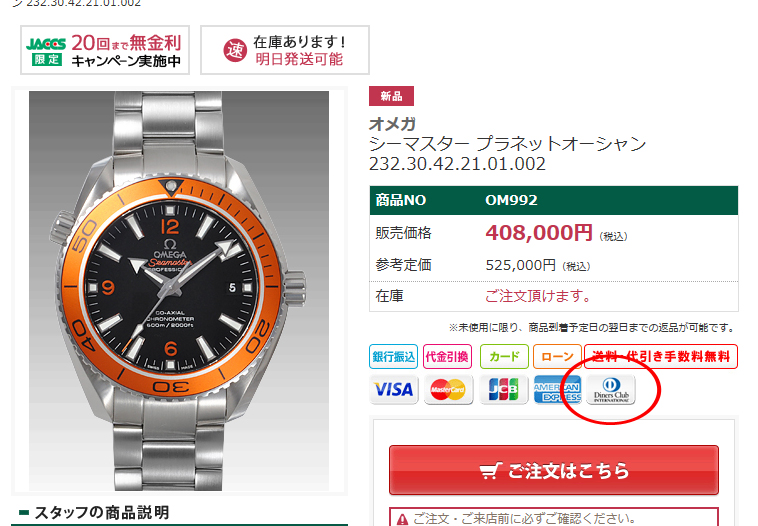Click the 商品NO OM992 header row
Image resolution: width=758 pixels, height=526 pixels.
[554, 200]
